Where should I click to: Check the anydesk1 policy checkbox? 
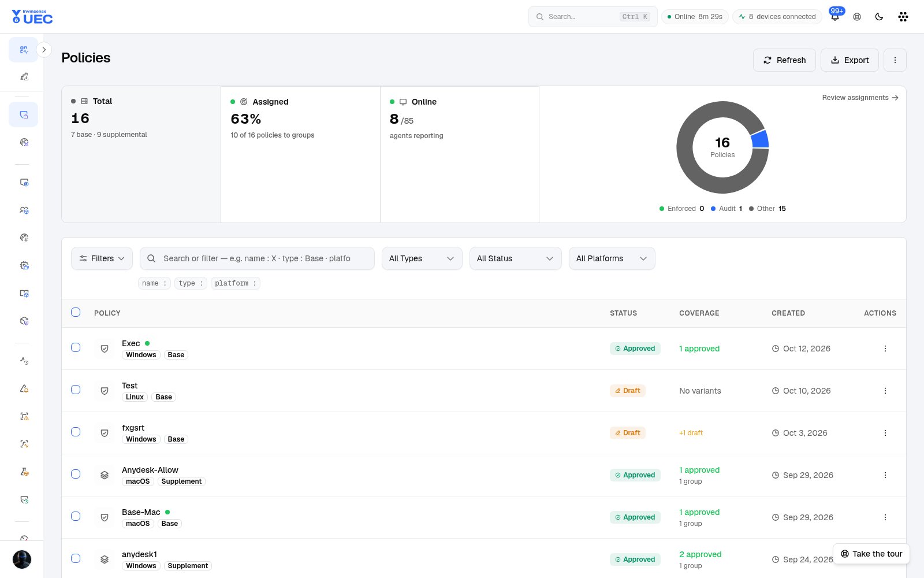tap(76, 558)
